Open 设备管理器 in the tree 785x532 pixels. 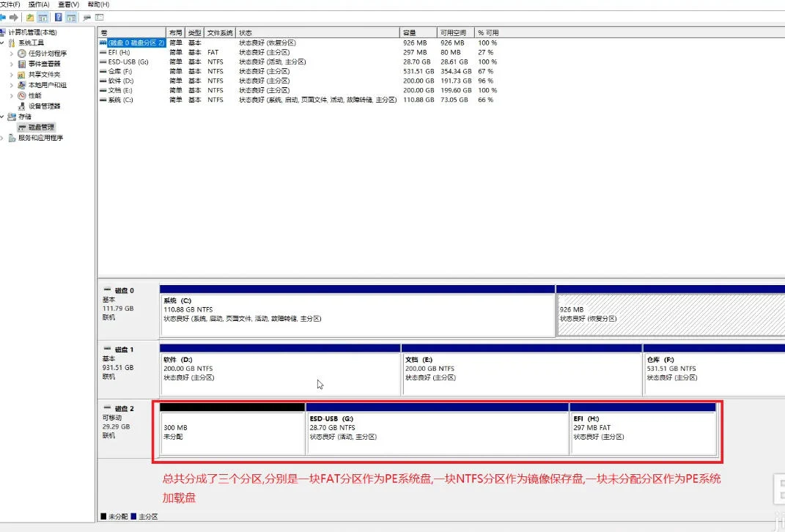tap(44, 106)
